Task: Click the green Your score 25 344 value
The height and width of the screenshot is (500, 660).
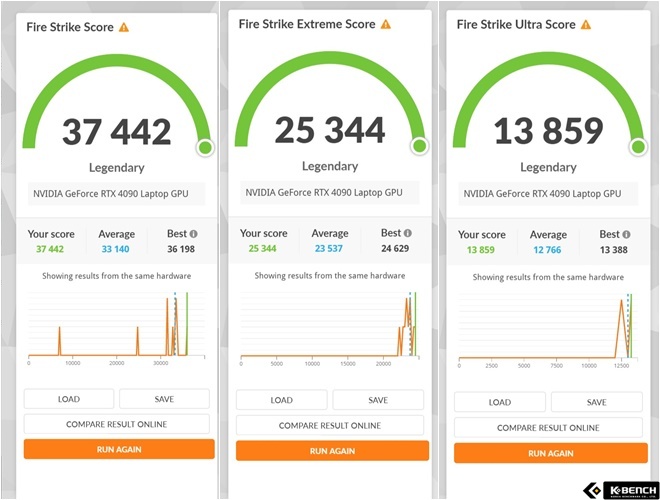Action: (262, 248)
